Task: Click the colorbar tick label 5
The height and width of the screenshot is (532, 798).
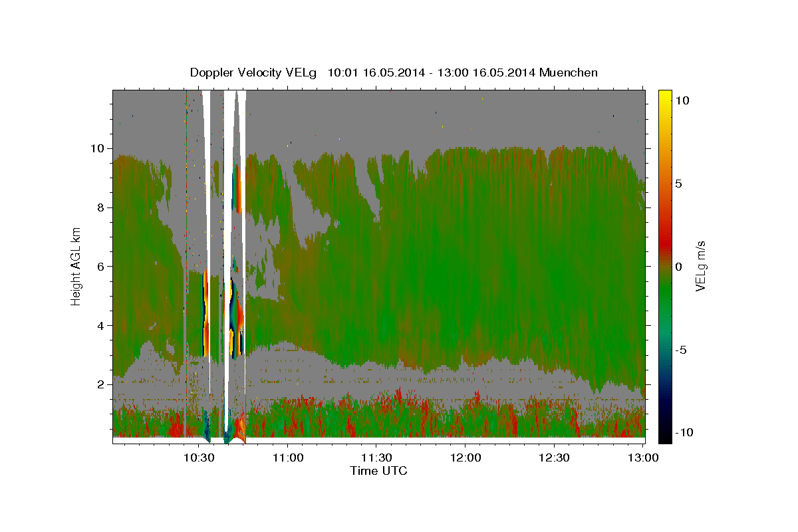Action: pos(680,183)
